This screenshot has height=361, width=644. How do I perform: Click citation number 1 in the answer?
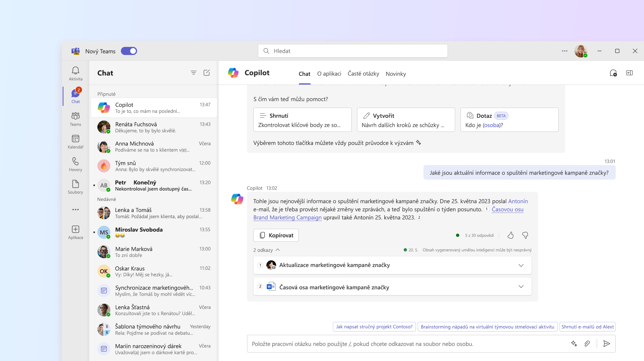(486, 209)
